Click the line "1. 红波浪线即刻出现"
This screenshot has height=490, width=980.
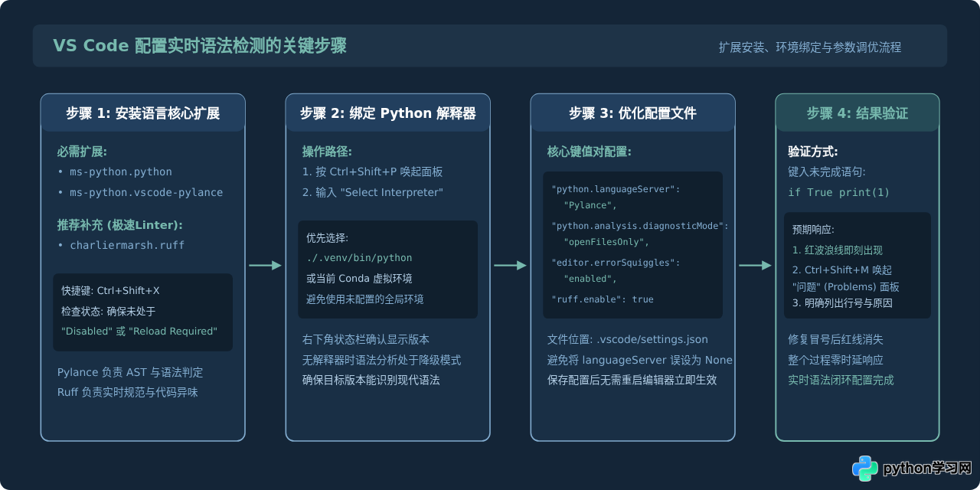[838, 250]
